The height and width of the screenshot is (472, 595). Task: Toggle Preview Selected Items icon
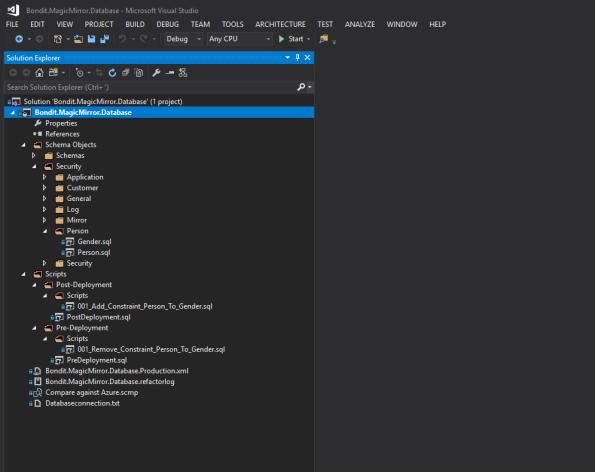tap(170, 72)
